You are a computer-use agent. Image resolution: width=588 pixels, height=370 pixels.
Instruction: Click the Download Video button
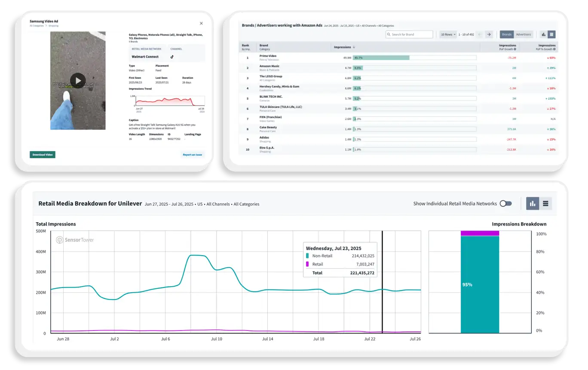[x=43, y=154]
